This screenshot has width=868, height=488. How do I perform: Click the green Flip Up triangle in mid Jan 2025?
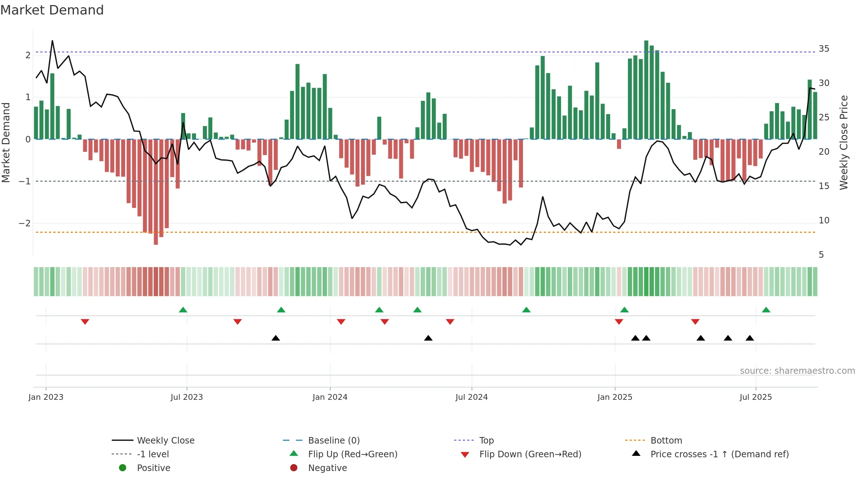point(624,310)
